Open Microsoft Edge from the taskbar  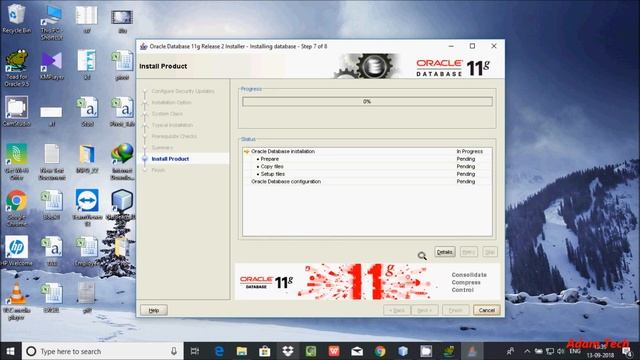219,351
